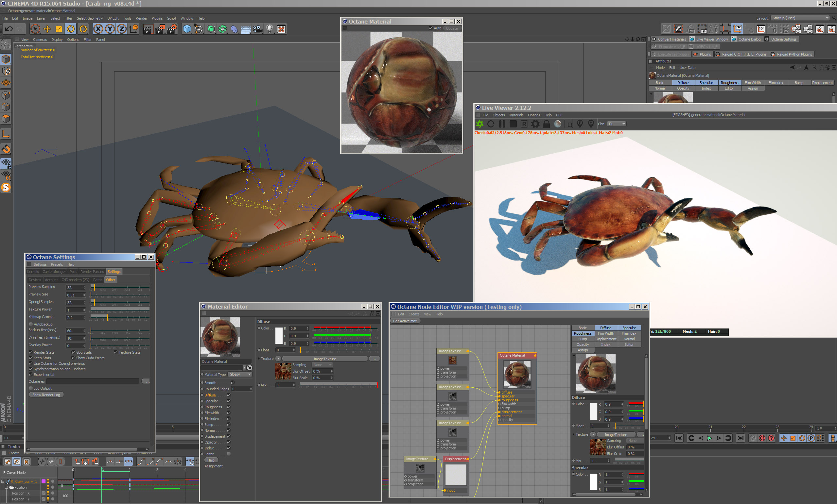Viewport: 837px width, 504px height.
Task: Click the light bulb Light object icon
Action: pos(270,29)
